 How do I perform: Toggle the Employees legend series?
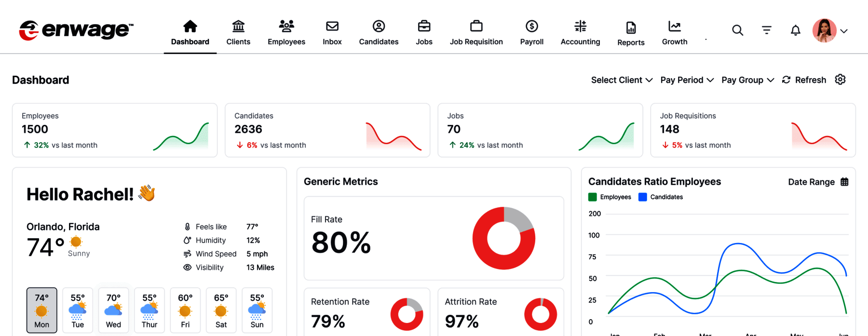[x=610, y=197]
